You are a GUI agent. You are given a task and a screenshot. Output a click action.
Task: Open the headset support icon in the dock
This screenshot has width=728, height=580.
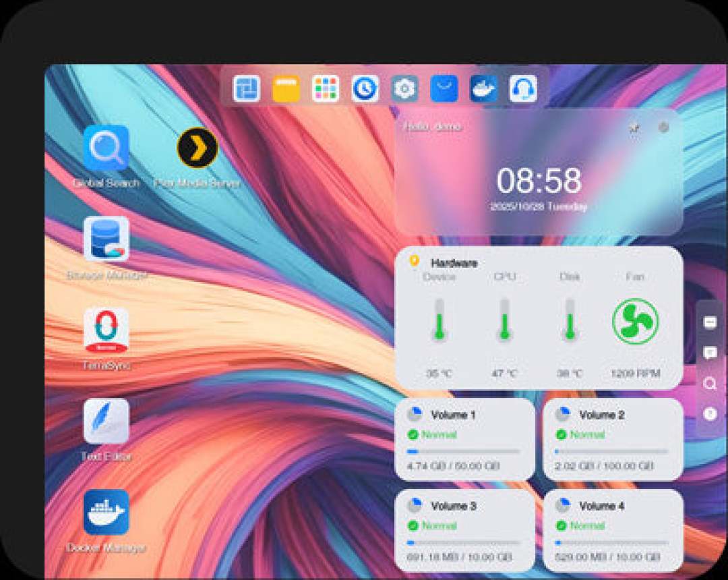(523, 88)
